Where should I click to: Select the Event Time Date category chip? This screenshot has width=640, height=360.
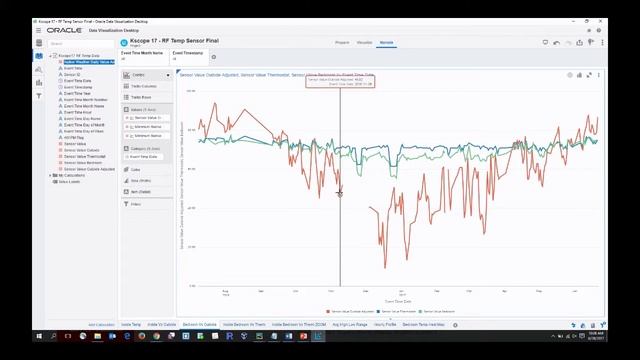(x=144, y=157)
